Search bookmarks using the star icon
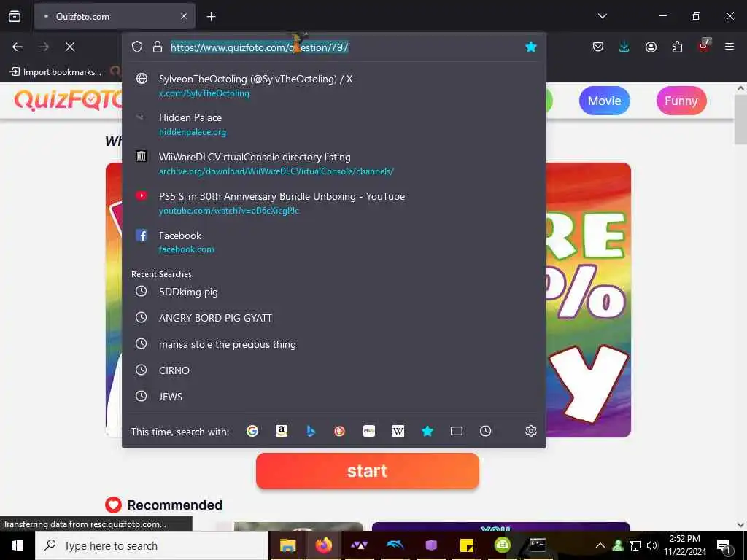Screen dimensions: 747x560 tap(427, 431)
